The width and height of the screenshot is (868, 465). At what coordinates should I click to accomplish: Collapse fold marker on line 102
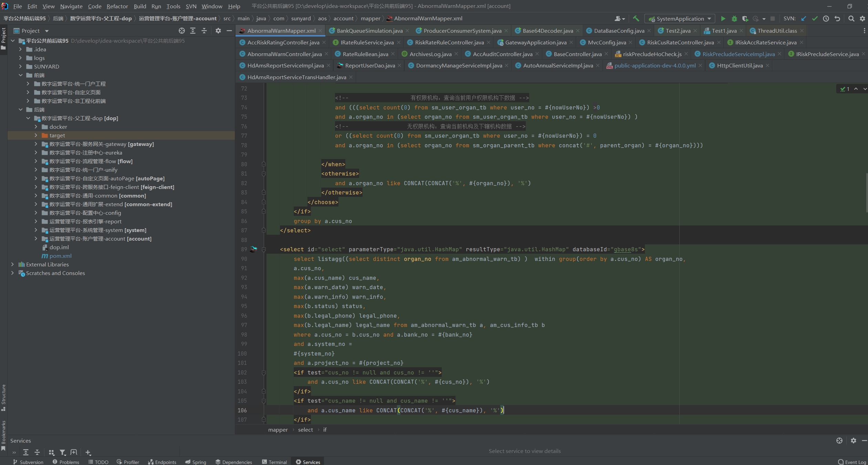[264, 372]
